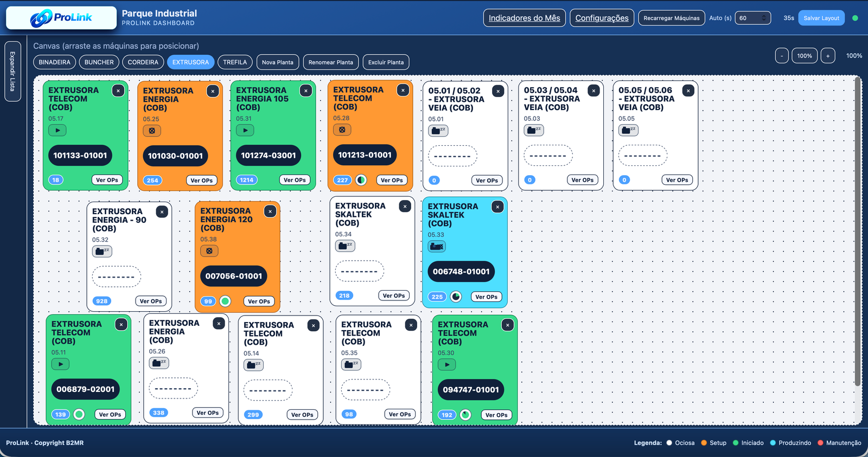868x457 pixels.
Task: Switch to the TREFILA plant tab
Action: click(235, 62)
